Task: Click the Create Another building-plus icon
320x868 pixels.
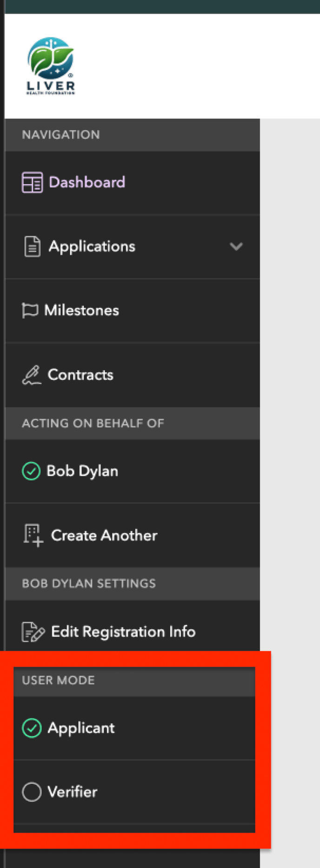Action: (x=33, y=535)
